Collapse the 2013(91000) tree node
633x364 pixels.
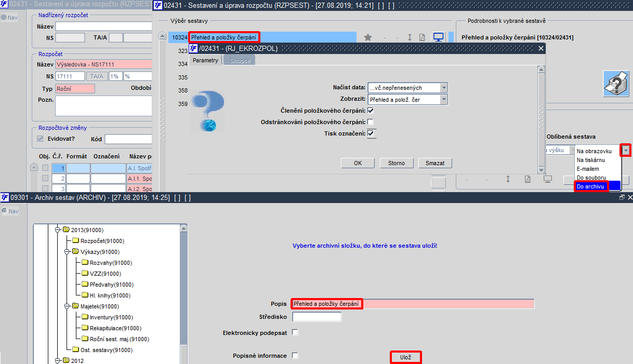tap(57, 230)
